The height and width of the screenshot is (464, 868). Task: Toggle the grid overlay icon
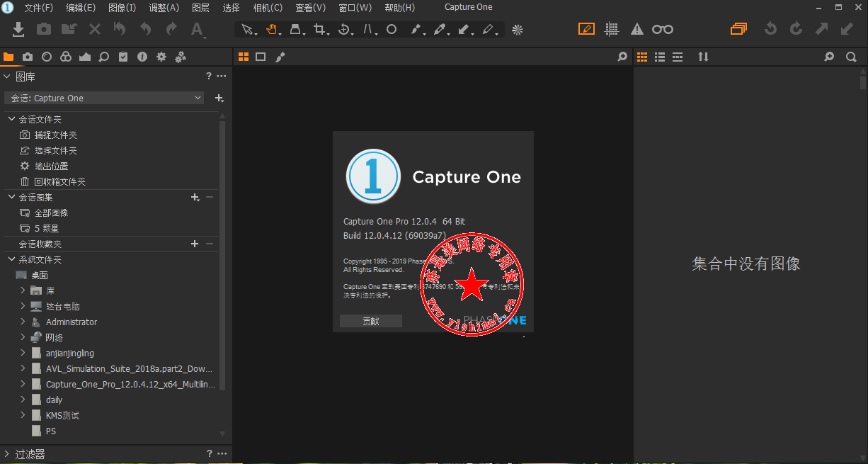[x=612, y=29]
